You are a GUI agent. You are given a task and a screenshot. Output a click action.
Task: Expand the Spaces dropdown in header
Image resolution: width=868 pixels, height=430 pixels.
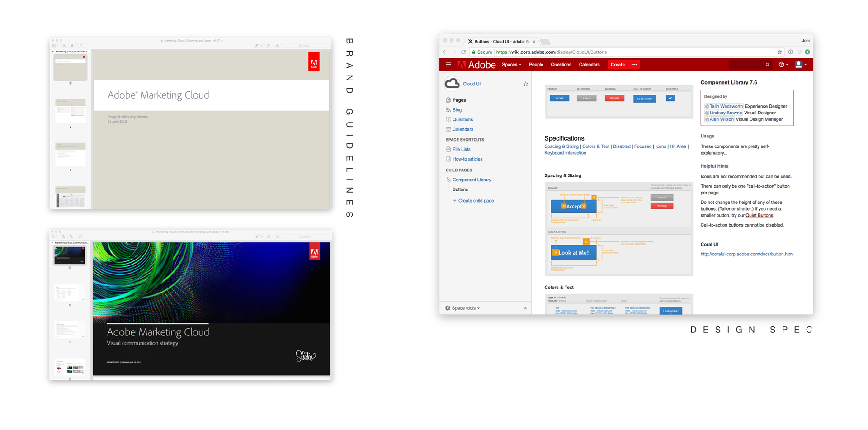(x=511, y=65)
